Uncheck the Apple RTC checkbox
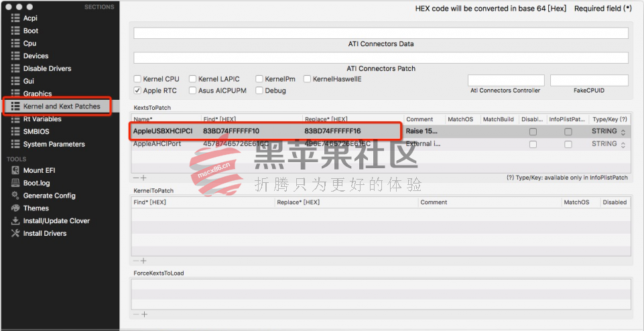Screen dimensions: 644x331 137,90
